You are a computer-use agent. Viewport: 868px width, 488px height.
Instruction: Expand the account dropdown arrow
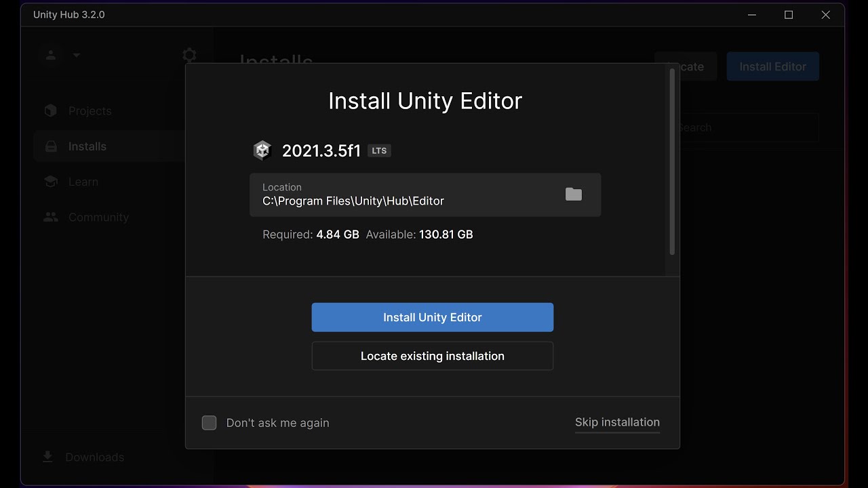click(x=76, y=56)
